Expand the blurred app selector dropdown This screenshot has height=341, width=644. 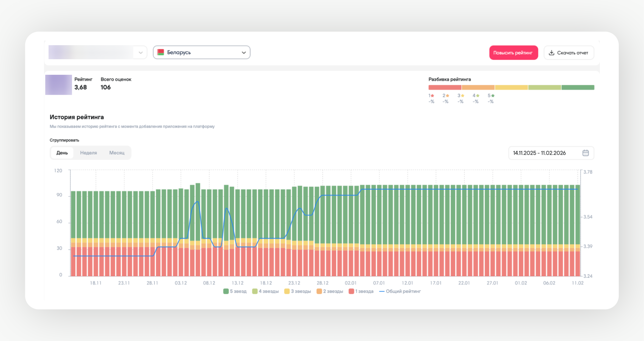click(x=140, y=52)
